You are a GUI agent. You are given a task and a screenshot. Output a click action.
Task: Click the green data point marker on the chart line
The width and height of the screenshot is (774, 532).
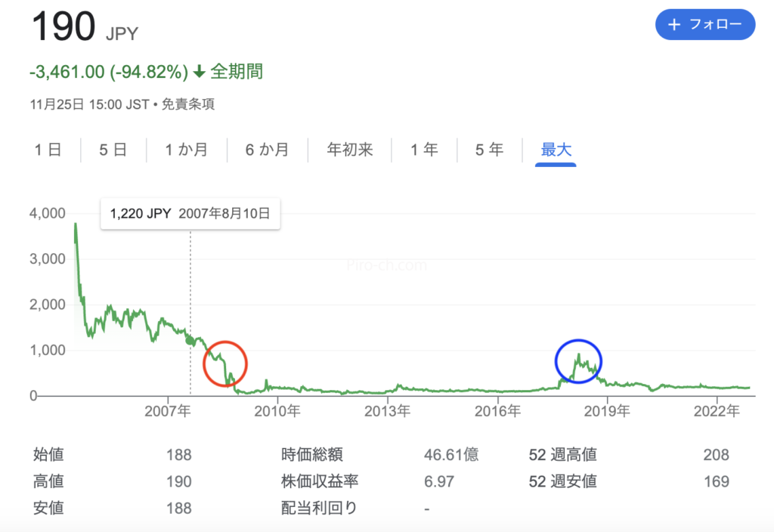point(190,340)
